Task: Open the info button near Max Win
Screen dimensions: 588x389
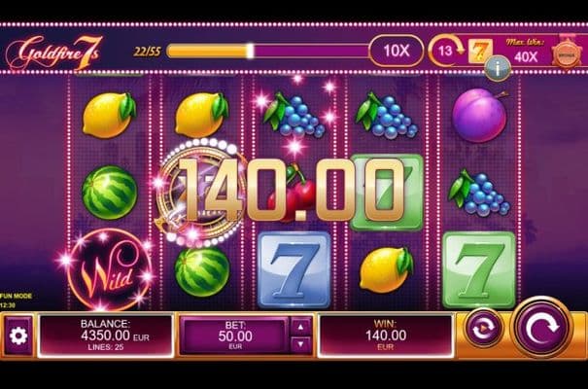Action: tap(498, 69)
